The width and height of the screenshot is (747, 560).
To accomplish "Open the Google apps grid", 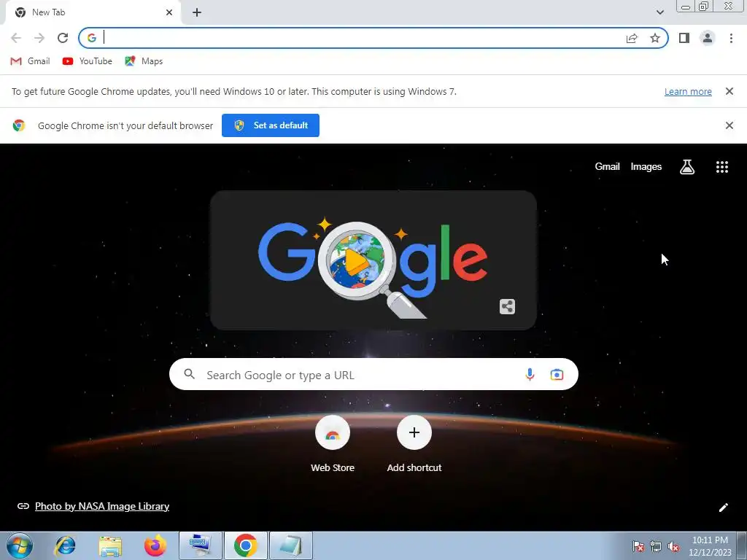I will pyautogui.click(x=721, y=167).
